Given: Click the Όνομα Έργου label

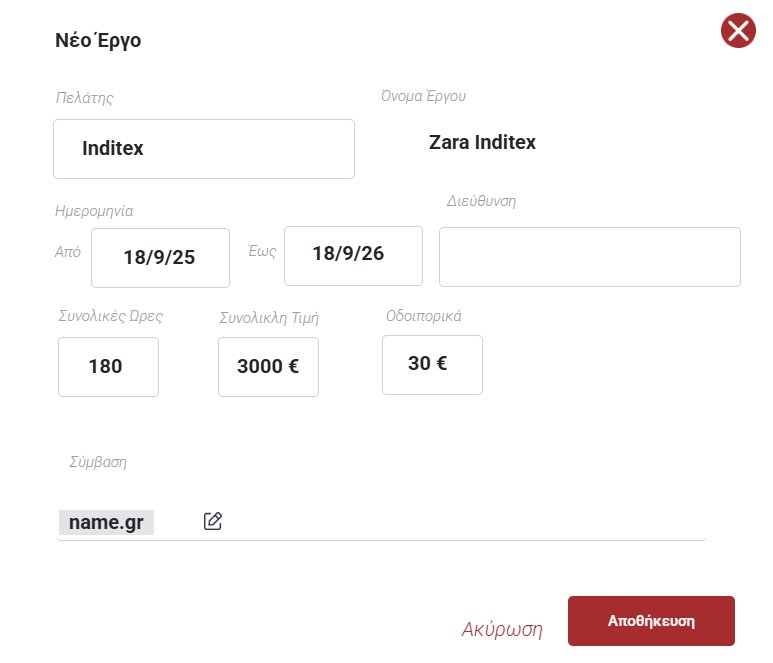Looking at the screenshot, I should click(x=423, y=97).
